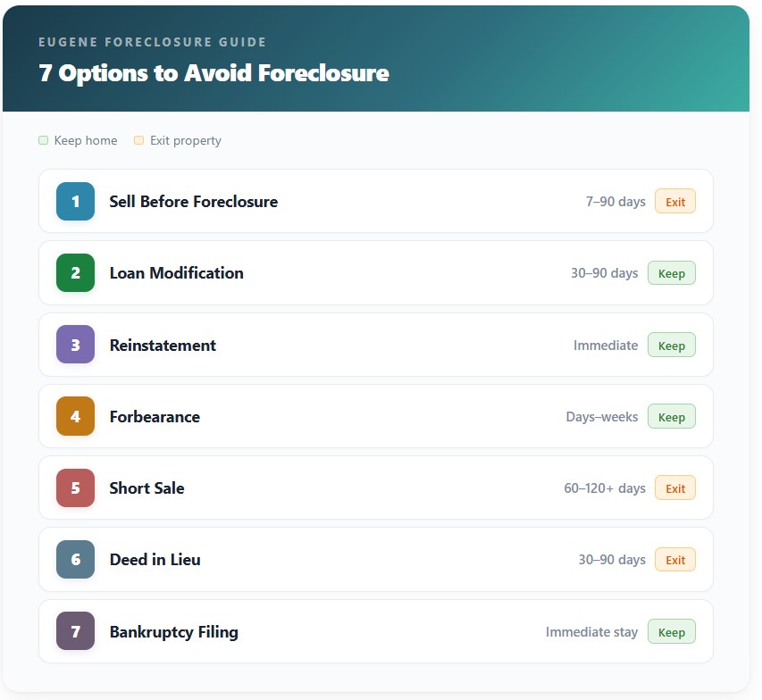The height and width of the screenshot is (700, 762).
Task: Click the green Keep home legend swatch
Action: tap(44, 140)
